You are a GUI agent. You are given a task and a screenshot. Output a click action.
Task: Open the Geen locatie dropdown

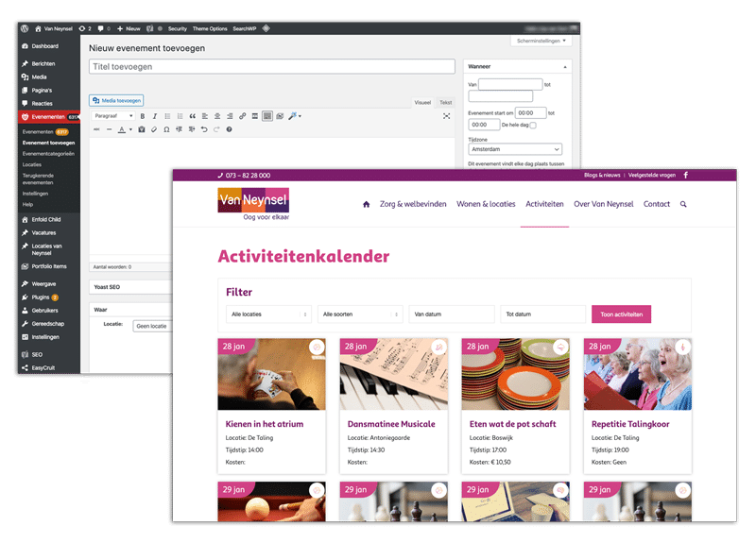(152, 326)
